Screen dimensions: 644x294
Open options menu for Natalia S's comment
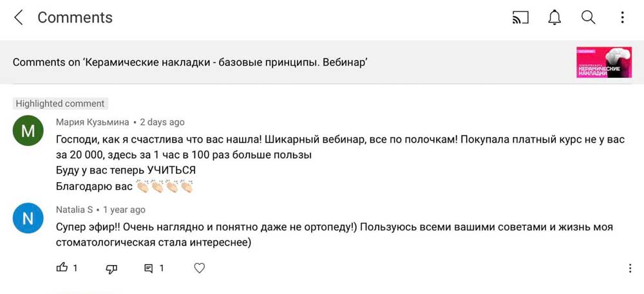tap(630, 268)
